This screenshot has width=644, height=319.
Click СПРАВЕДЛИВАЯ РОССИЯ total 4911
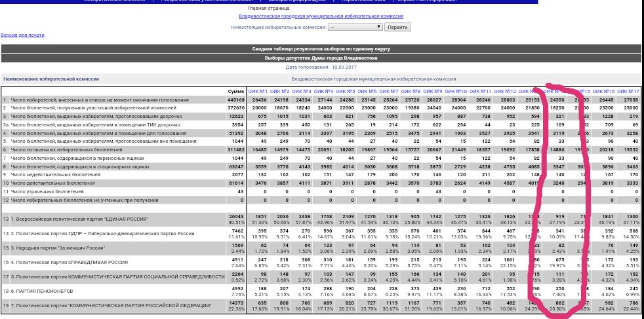pyautogui.click(x=238, y=259)
